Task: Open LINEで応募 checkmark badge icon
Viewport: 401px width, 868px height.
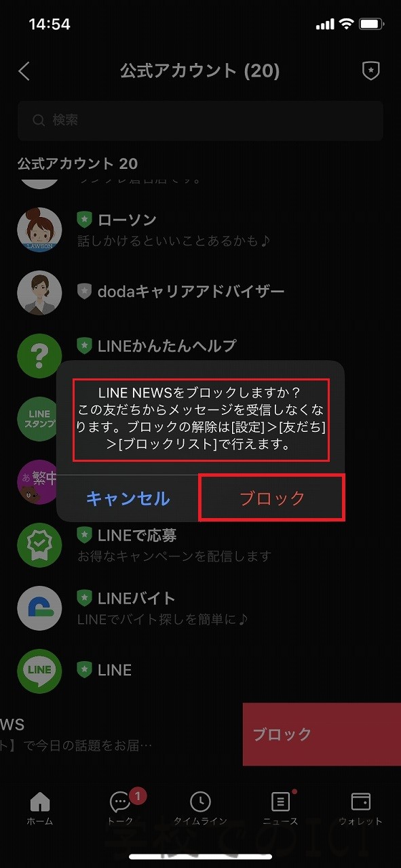Action: coord(39,545)
